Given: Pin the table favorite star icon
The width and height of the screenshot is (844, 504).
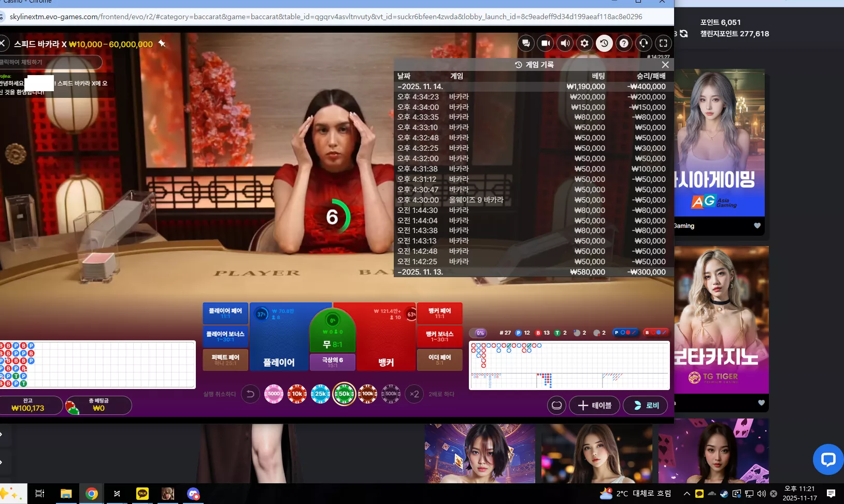Looking at the screenshot, I should (162, 44).
